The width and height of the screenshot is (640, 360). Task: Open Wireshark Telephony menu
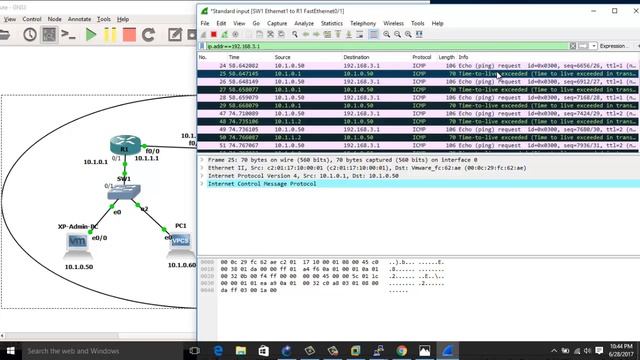click(363, 24)
